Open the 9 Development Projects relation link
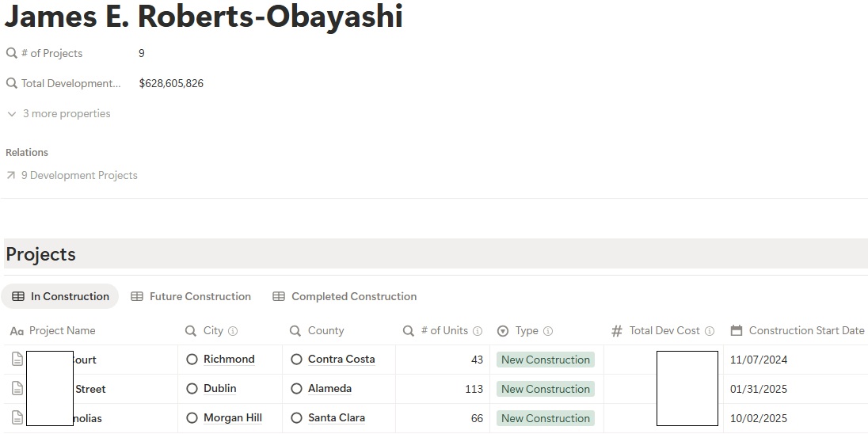 (x=79, y=176)
